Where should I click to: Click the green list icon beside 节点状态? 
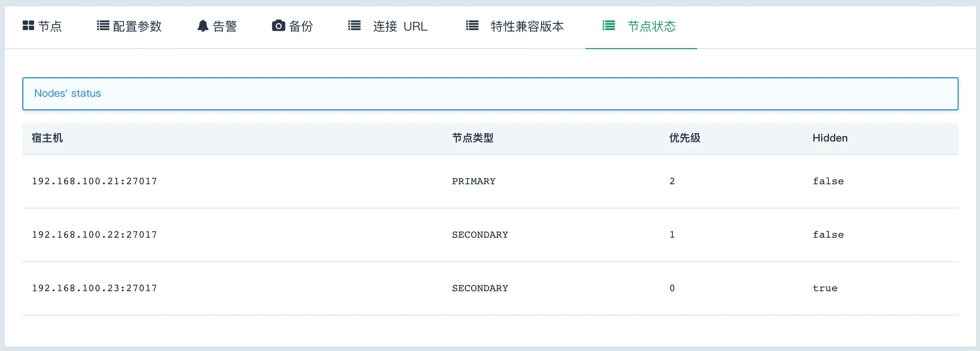609,26
